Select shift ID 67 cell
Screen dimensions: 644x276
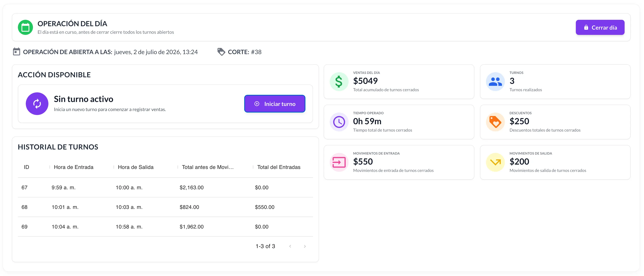pyautogui.click(x=24, y=187)
